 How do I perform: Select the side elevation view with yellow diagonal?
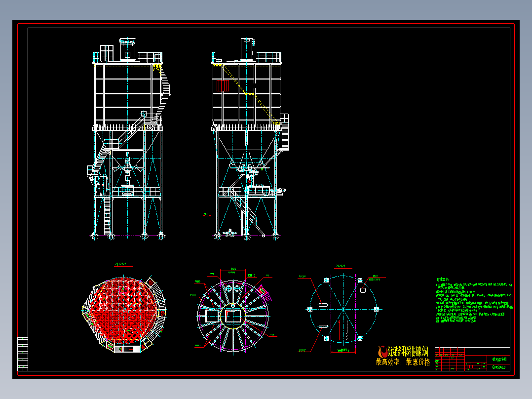tap(250, 139)
